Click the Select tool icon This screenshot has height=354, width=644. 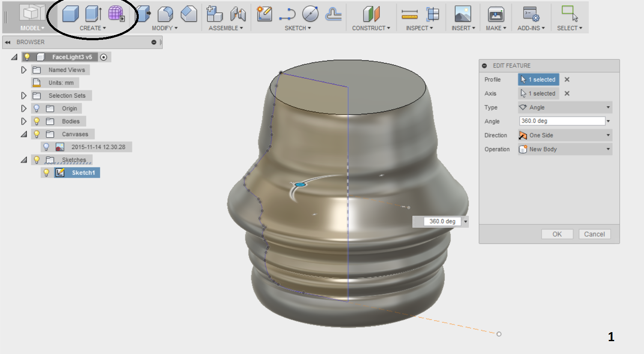[x=569, y=14]
